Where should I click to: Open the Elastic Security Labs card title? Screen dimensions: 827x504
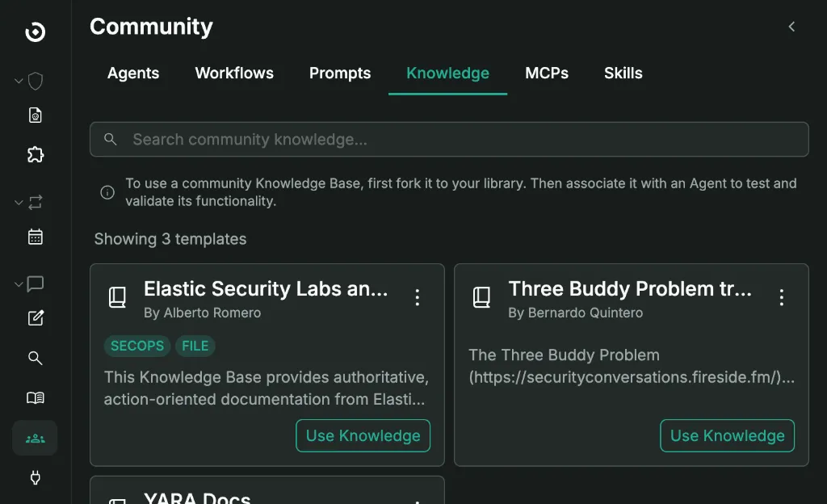(266, 289)
